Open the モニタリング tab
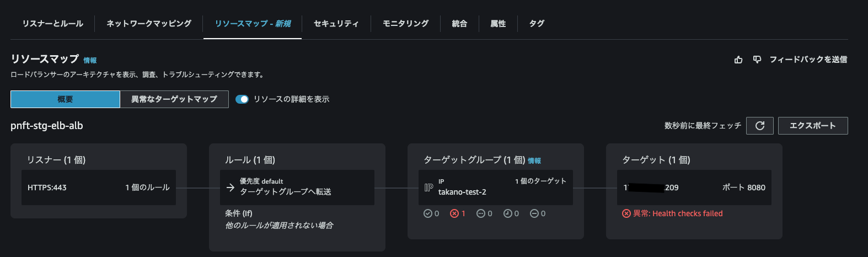 405,24
